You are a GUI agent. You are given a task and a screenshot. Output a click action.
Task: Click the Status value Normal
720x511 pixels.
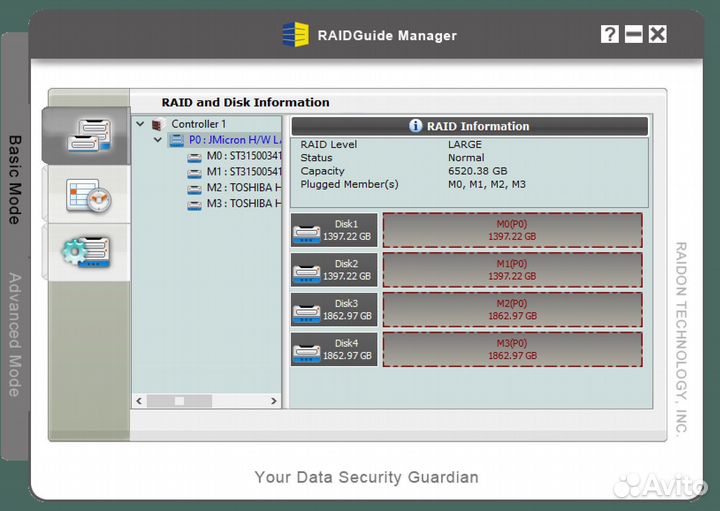[466, 158]
